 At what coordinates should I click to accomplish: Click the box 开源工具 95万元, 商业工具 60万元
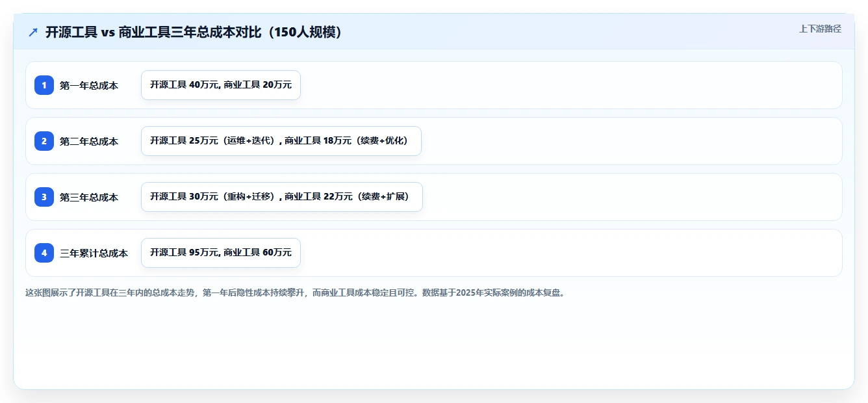221,253
